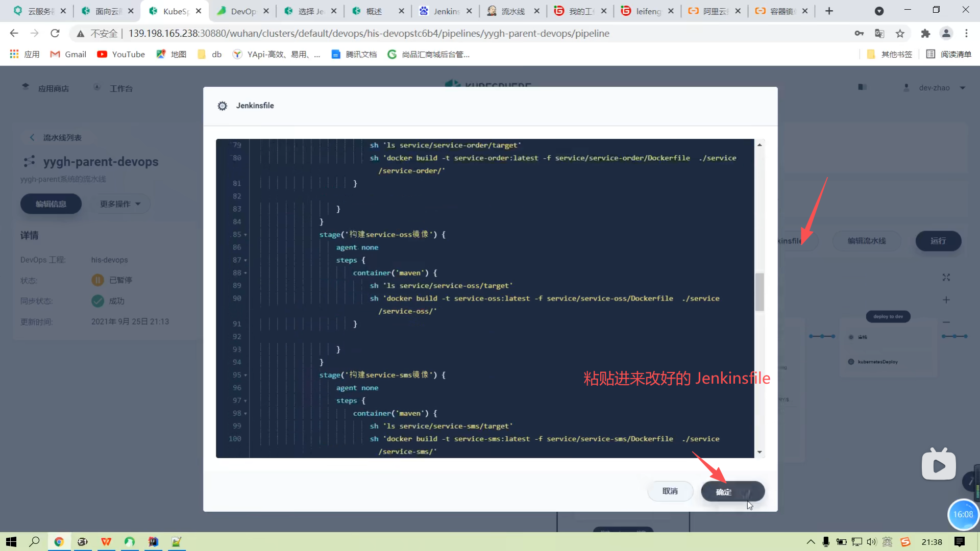Click the 确定 confirm button
Screen dimensions: 980x551
point(732,491)
